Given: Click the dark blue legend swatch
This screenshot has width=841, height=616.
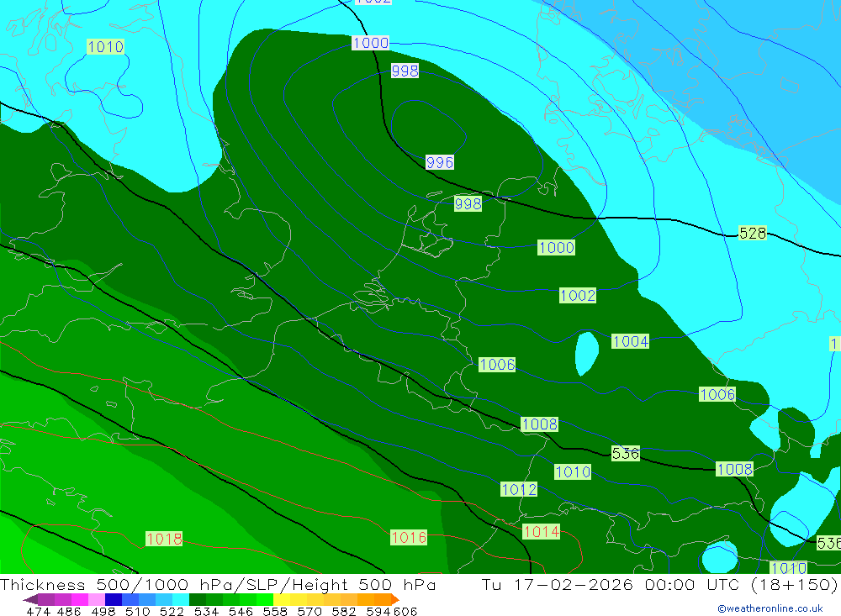Looking at the screenshot, I should (x=114, y=599).
